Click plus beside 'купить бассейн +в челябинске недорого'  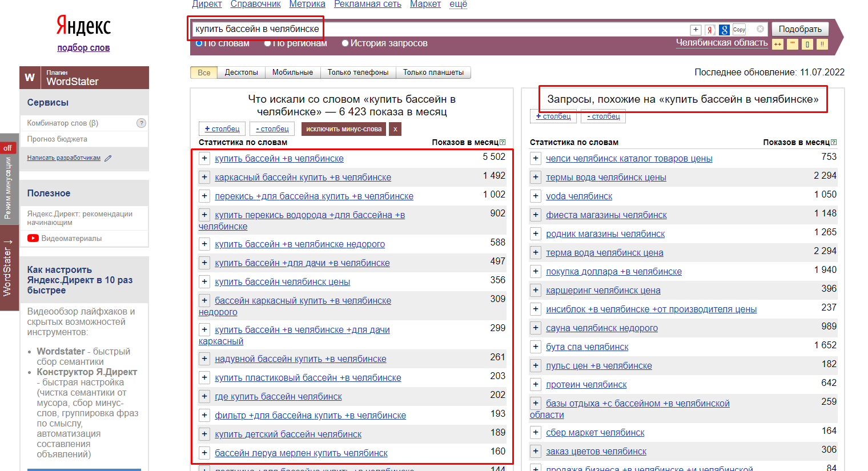point(204,244)
